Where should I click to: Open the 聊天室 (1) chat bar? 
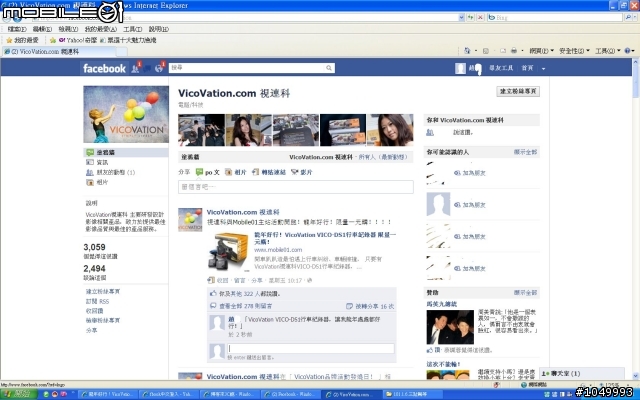[x=582, y=373]
